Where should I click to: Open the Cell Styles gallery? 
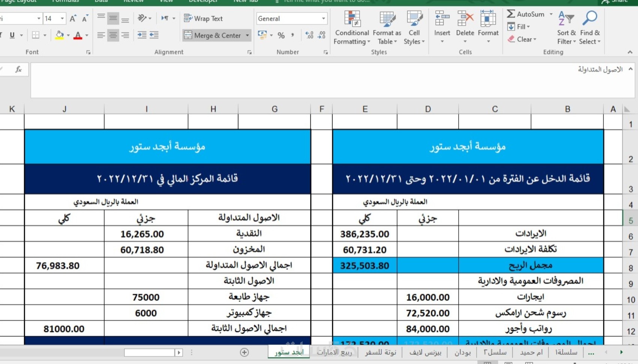pos(414,28)
